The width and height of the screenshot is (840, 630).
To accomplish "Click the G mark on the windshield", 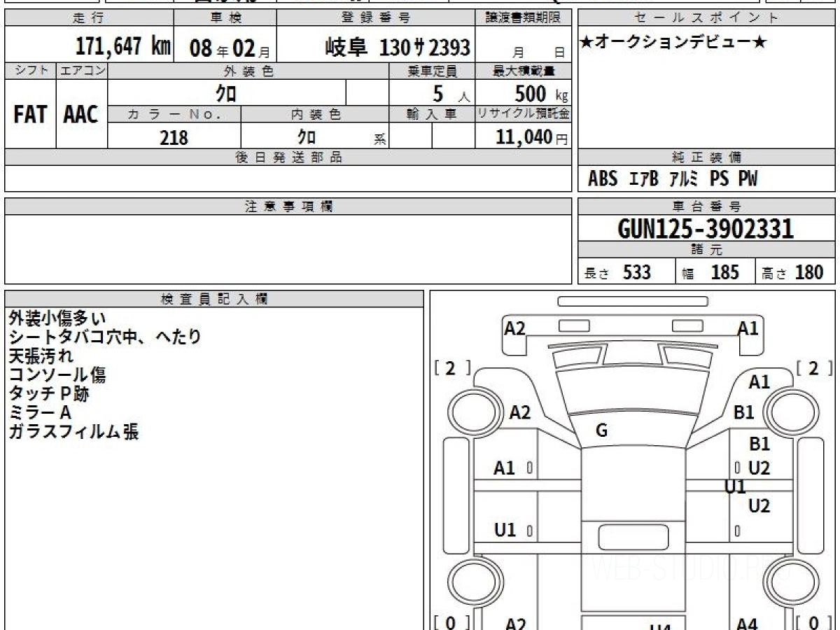I will click(x=601, y=431).
